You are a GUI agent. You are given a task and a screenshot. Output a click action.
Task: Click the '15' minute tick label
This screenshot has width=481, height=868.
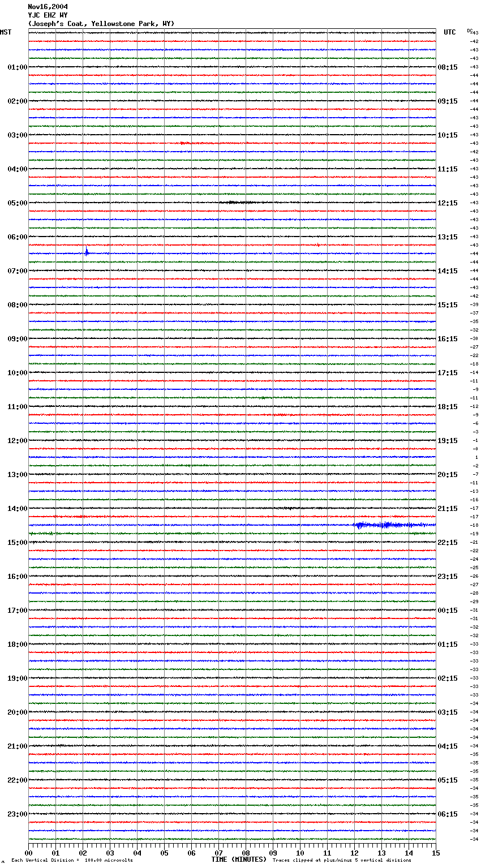pyautogui.click(x=436, y=853)
